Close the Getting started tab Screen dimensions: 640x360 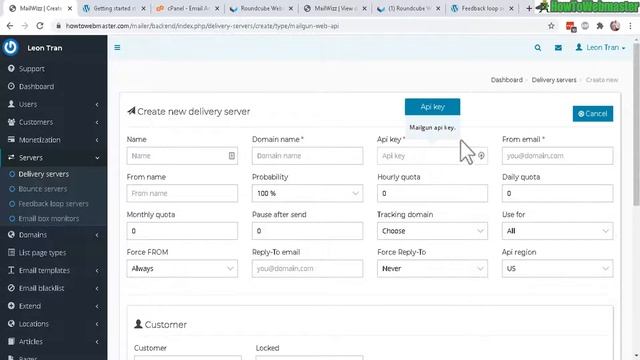click(x=143, y=8)
